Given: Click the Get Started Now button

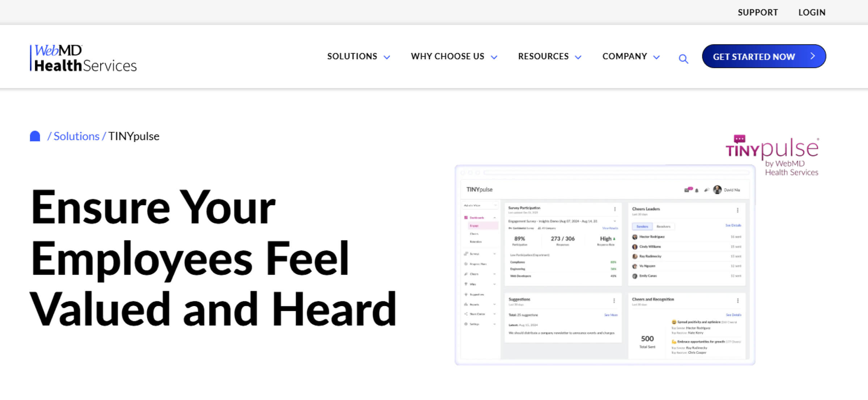Looking at the screenshot, I should [763, 57].
